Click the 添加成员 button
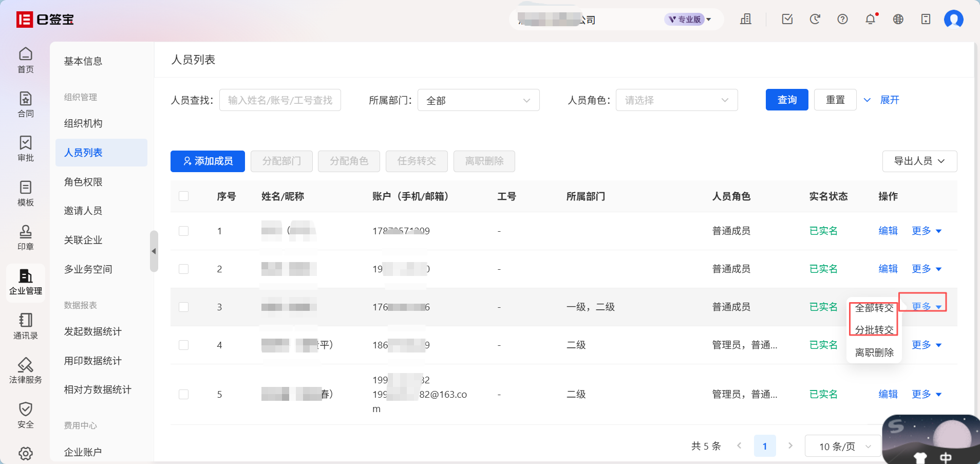 208,161
